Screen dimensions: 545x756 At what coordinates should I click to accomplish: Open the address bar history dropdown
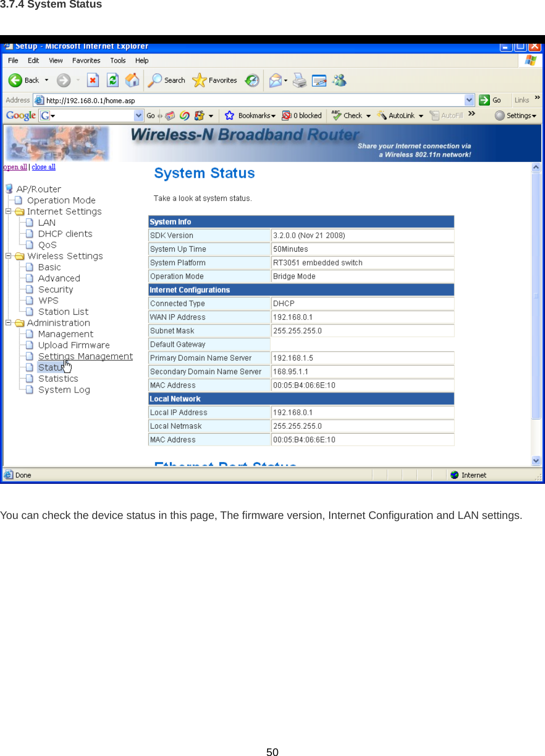click(x=469, y=99)
